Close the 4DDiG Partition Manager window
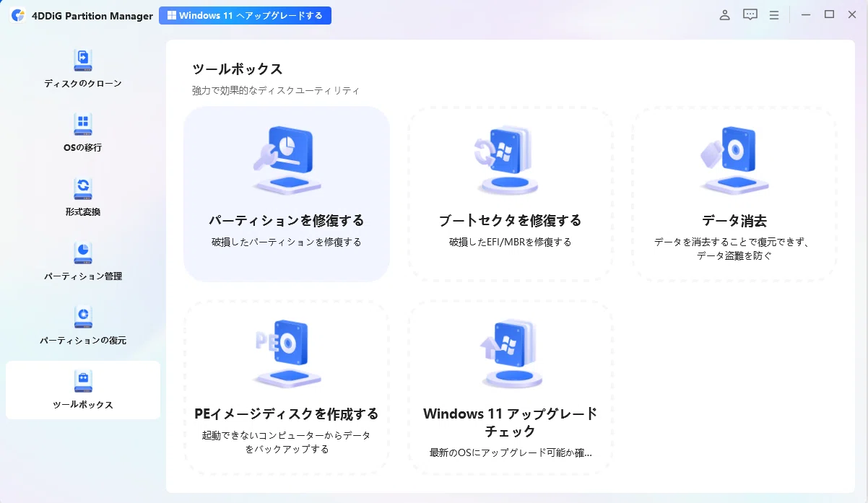The width and height of the screenshot is (868, 503). coord(852,15)
